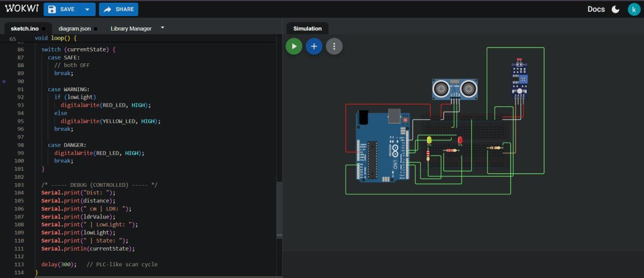Select the Arduino Uno board
Image resolution: width=644 pixels, height=278 pixels.
tap(383, 146)
